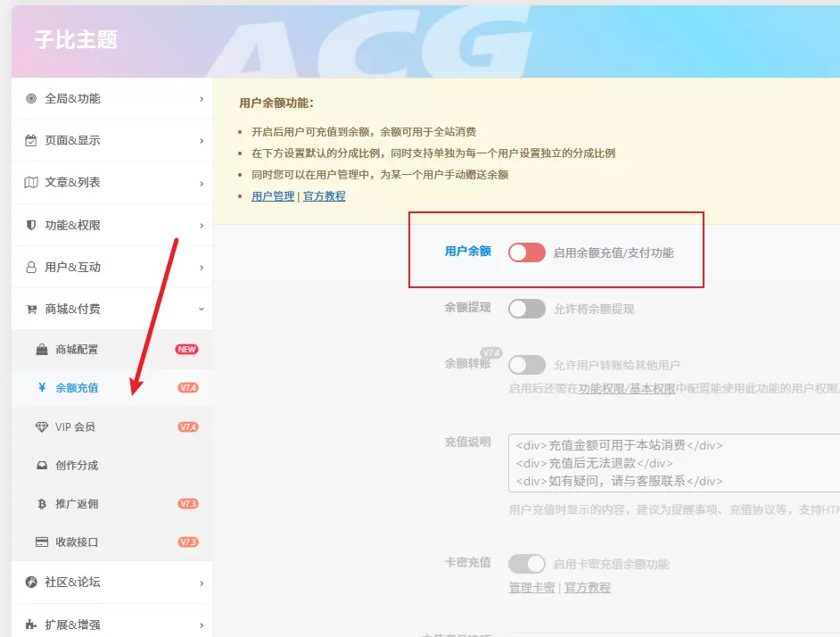
Task: Toggle the 余额提现 switch
Action: point(527,309)
